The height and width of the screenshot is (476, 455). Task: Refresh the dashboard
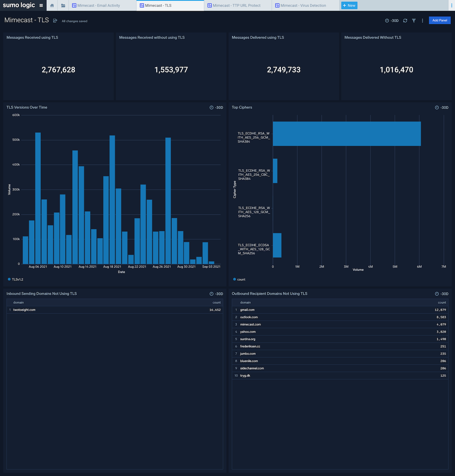(405, 21)
